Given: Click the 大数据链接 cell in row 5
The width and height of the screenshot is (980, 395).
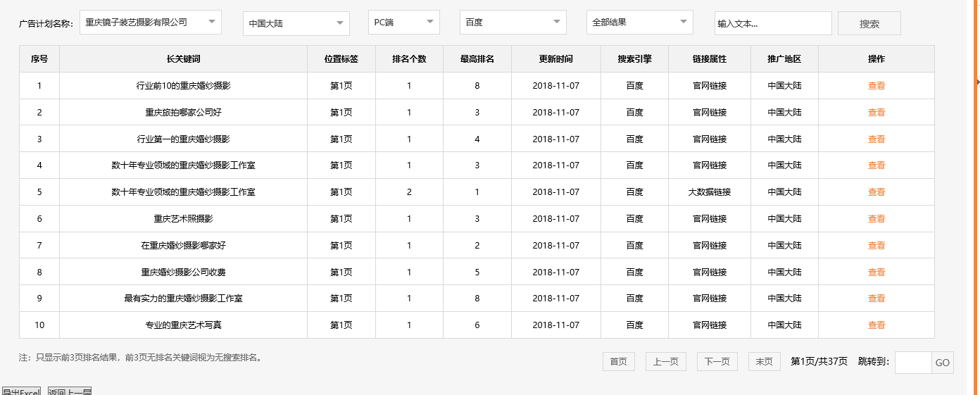Looking at the screenshot, I should pos(710,192).
